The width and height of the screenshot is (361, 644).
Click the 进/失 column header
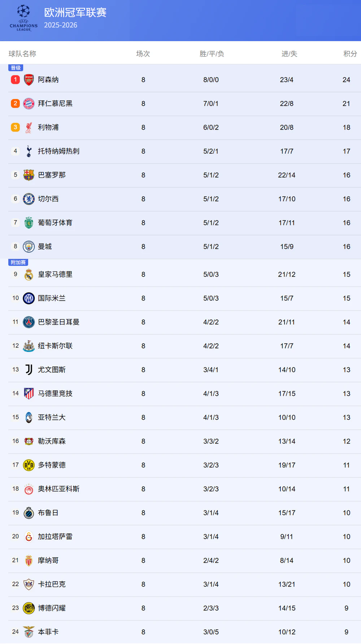click(x=289, y=54)
